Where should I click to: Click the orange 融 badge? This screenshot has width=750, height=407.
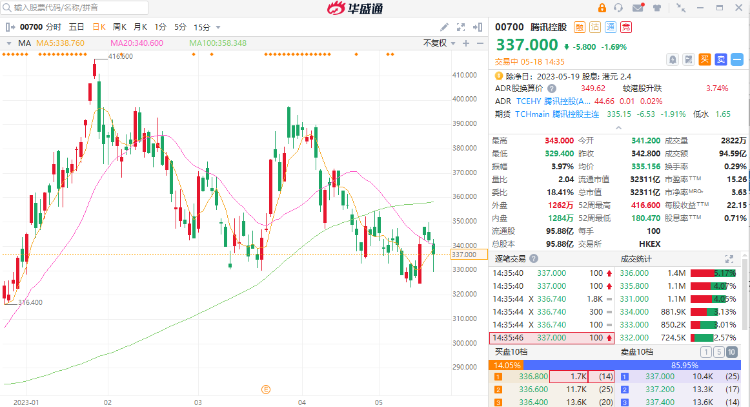[579, 27]
